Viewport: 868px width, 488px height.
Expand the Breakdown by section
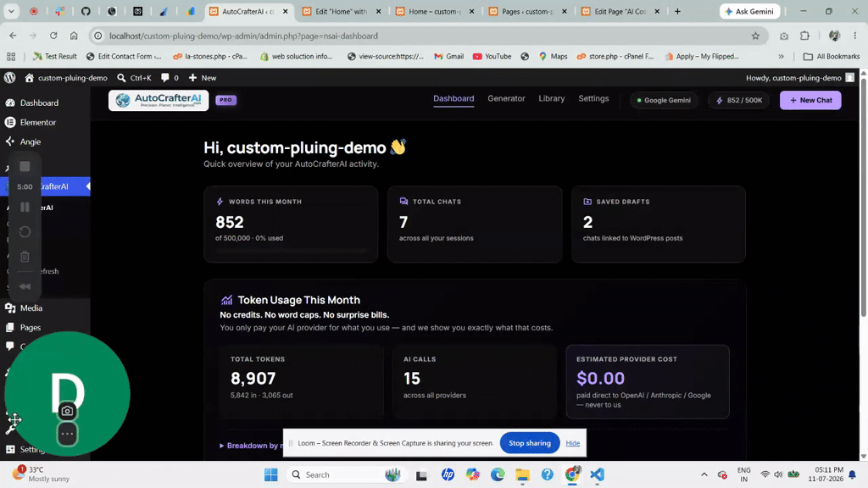251,446
